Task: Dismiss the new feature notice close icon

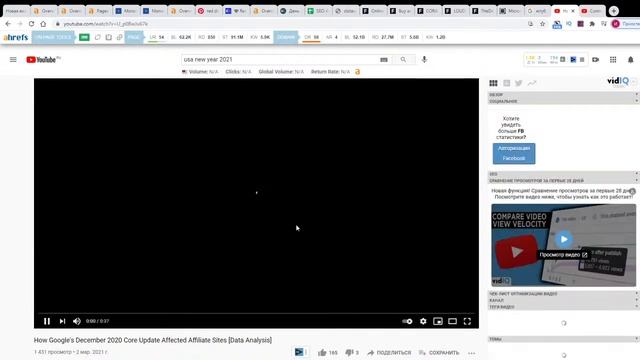Action: 632,191
